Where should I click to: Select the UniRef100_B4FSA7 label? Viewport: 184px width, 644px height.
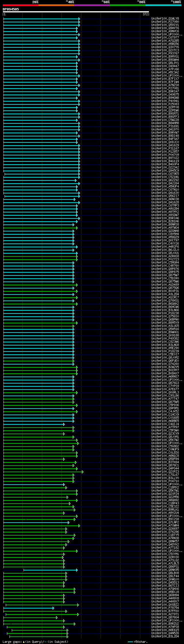pos(165,139)
